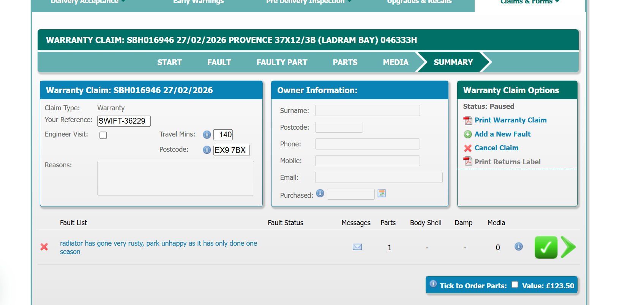Switch to the FAULTY PART step tab

(x=282, y=62)
